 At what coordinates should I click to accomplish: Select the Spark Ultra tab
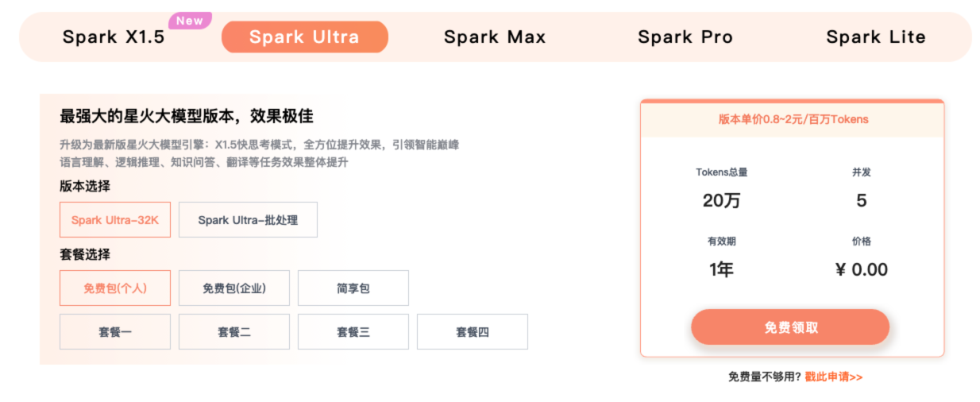304,37
